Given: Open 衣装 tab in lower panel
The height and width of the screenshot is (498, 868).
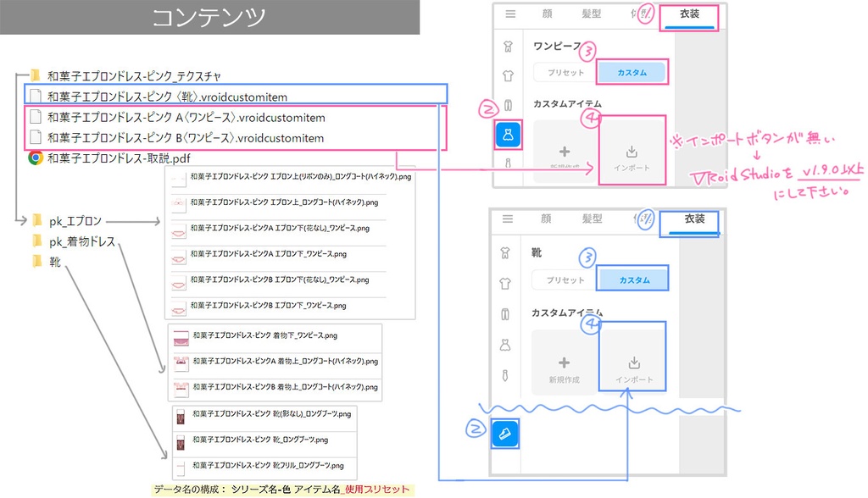Looking at the screenshot, I should pos(693,219).
